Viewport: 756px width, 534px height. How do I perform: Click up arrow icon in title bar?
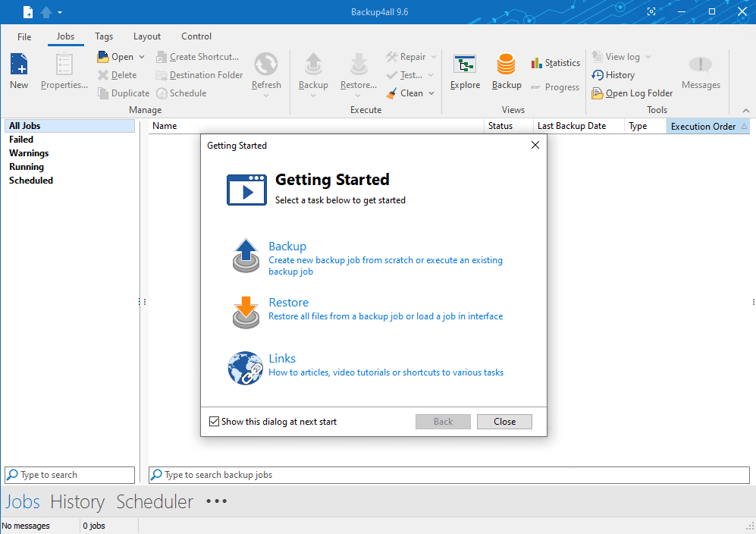pos(46,12)
